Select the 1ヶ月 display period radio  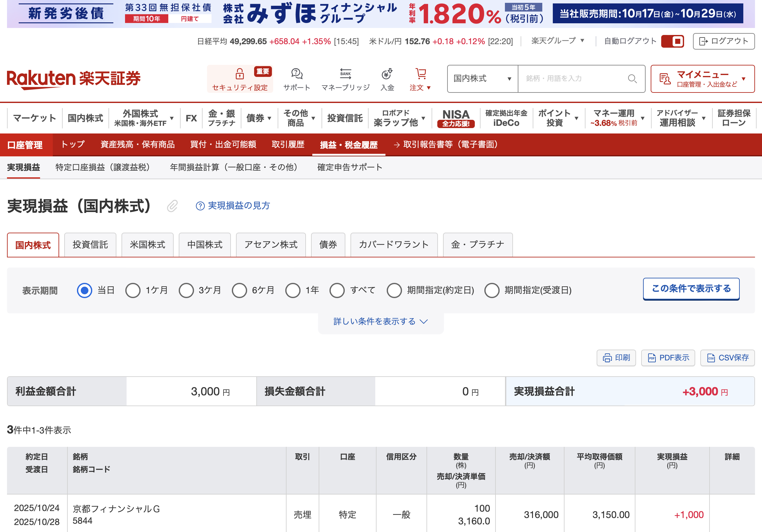coord(133,290)
